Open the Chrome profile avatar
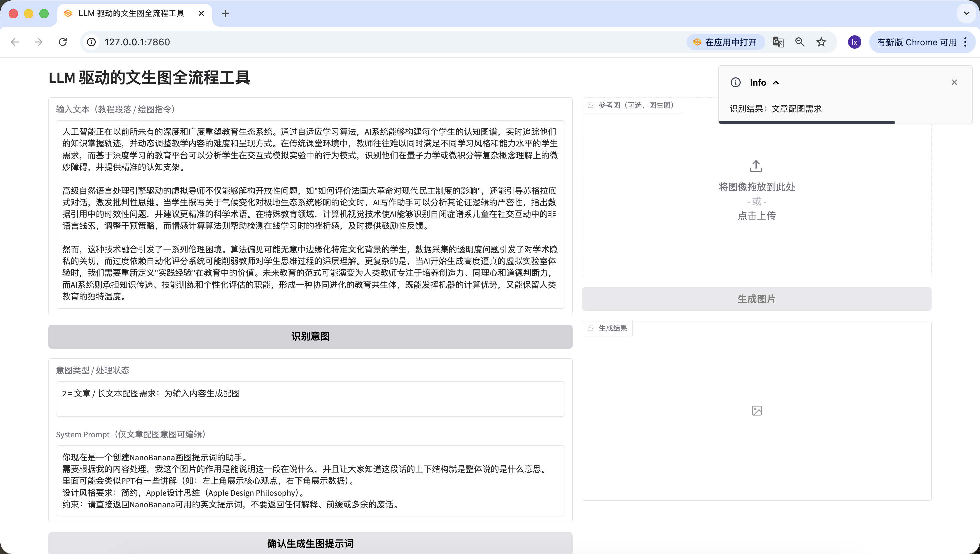980x554 pixels. pos(854,42)
